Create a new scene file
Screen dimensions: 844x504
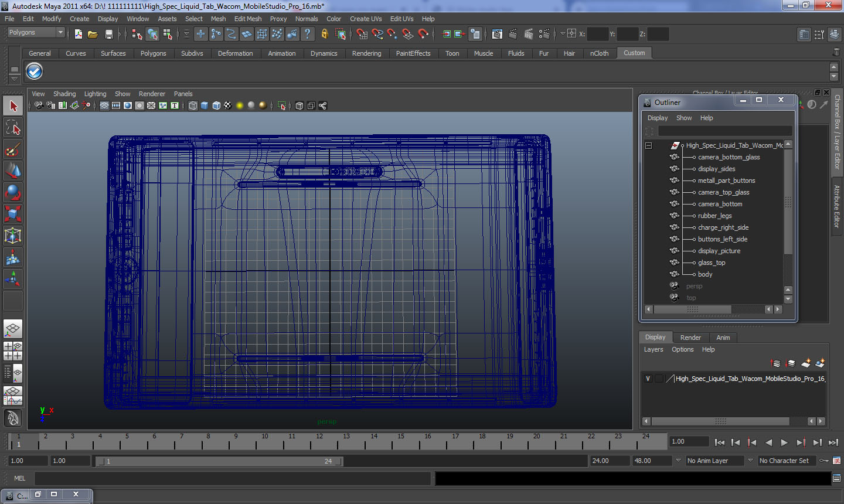[78, 34]
